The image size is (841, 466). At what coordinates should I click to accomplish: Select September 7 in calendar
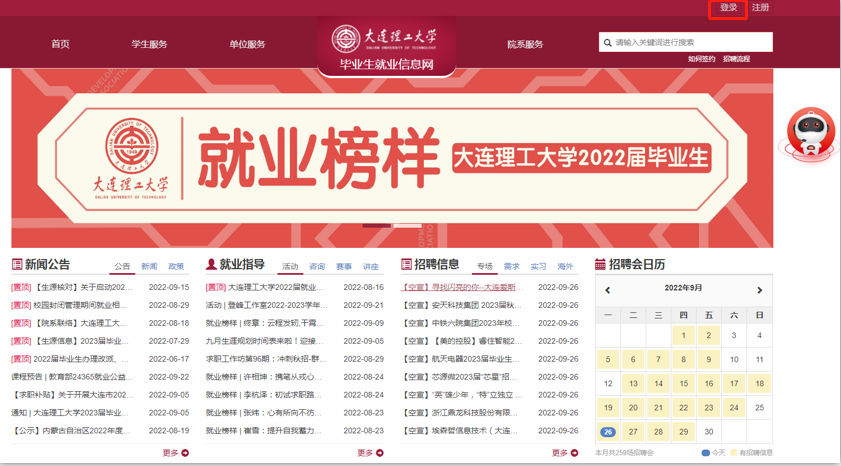pos(658,360)
